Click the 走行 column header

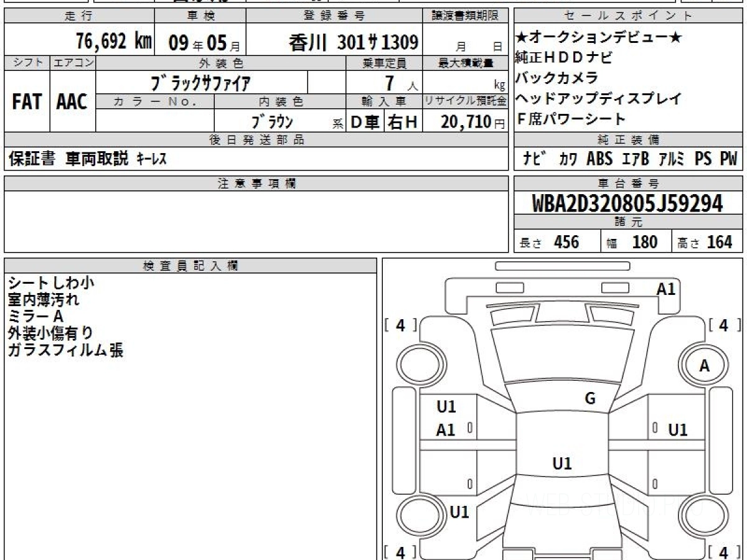78,16
